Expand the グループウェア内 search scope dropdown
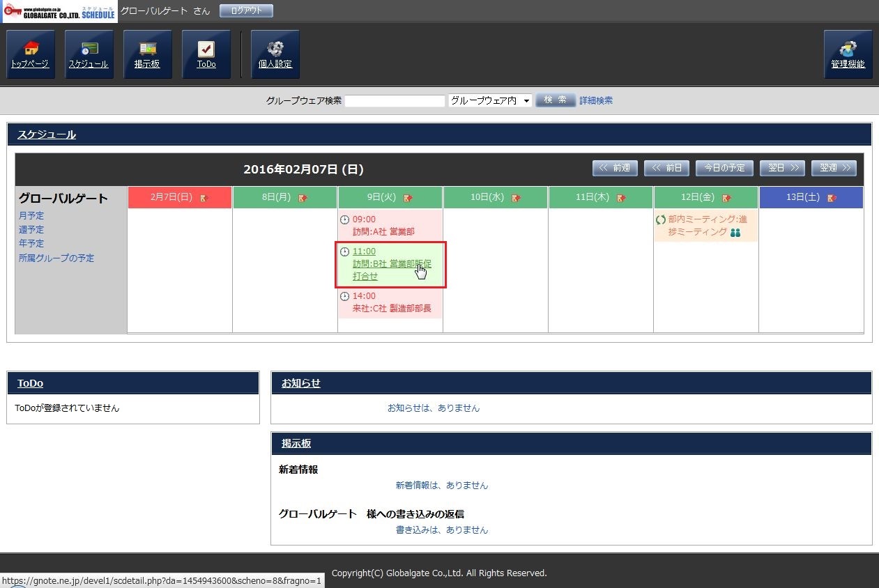The image size is (879, 588). coord(490,100)
